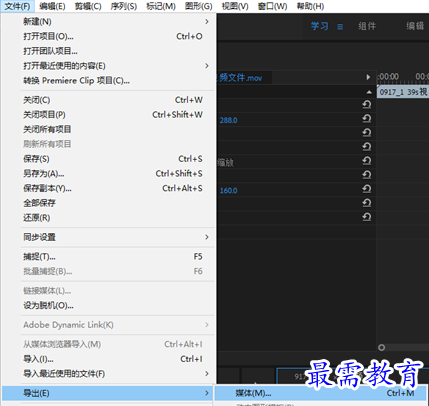Select 捕捉(T)...
The width and height of the screenshot is (429, 406).
[108, 257]
